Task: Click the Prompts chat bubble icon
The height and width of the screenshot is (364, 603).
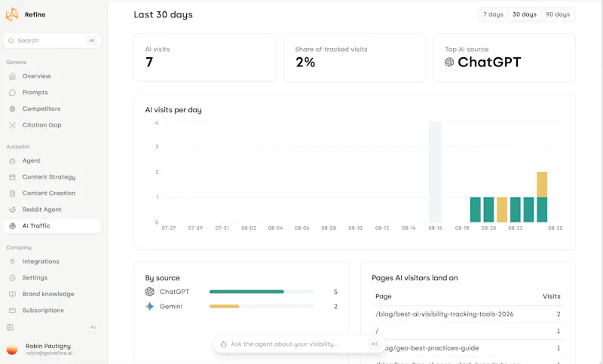Action: click(x=12, y=93)
